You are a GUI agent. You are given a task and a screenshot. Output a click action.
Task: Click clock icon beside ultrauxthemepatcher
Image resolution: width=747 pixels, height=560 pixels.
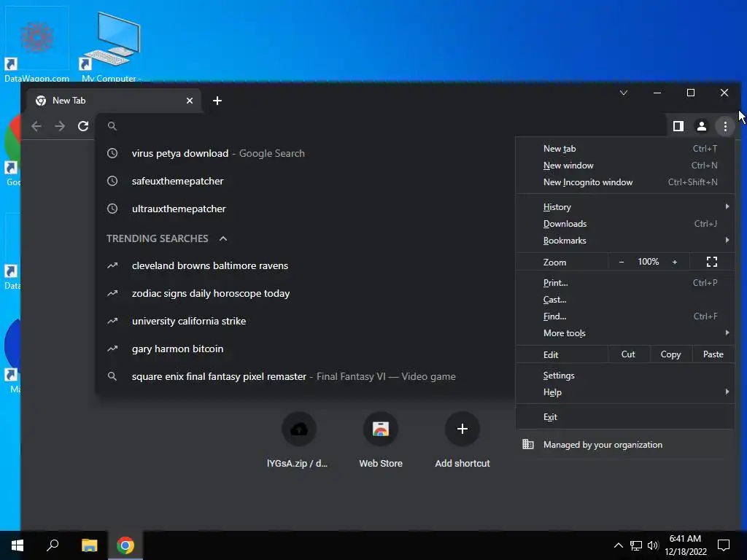[x=112, y=209]
